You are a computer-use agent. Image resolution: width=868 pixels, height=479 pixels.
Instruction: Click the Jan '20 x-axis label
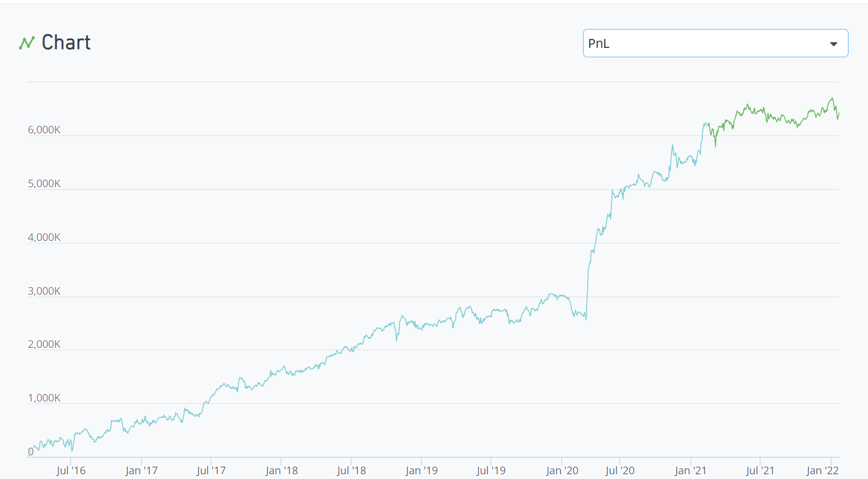562,471
